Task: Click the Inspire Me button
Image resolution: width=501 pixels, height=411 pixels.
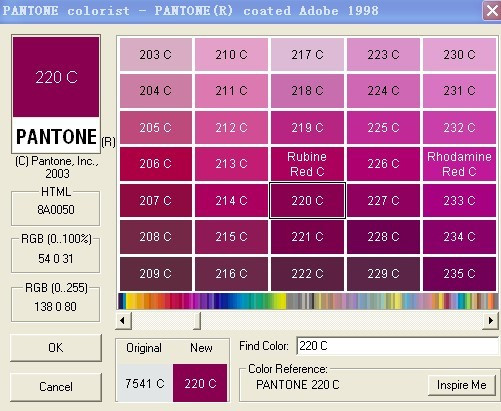Action: coord(462,385)
